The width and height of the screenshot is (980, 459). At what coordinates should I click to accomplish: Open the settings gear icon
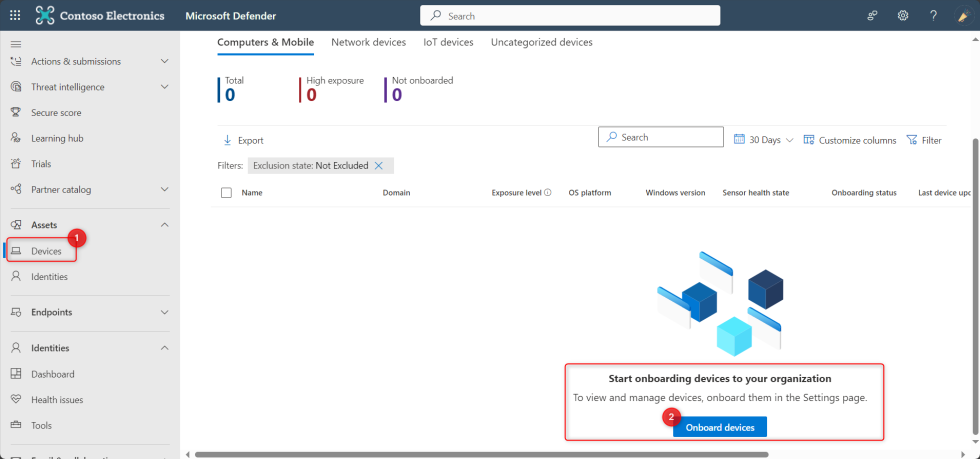(903, 16)
